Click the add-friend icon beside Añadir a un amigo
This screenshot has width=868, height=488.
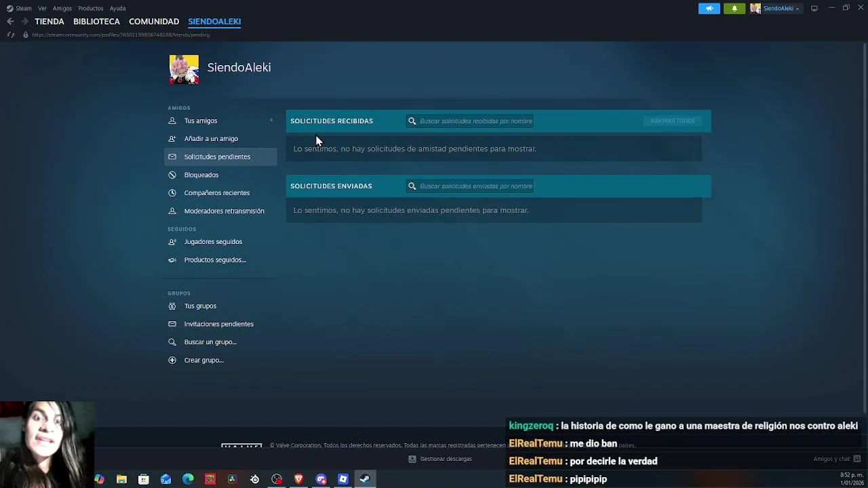172,138
